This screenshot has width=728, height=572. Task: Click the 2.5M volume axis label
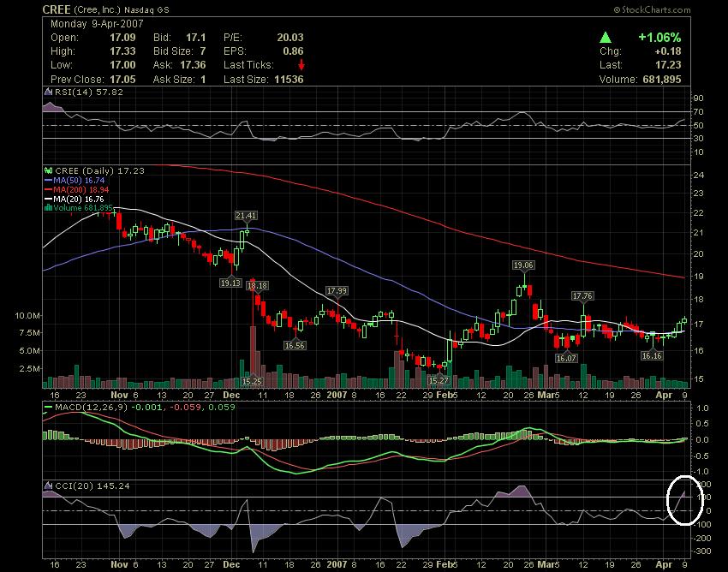30,368
